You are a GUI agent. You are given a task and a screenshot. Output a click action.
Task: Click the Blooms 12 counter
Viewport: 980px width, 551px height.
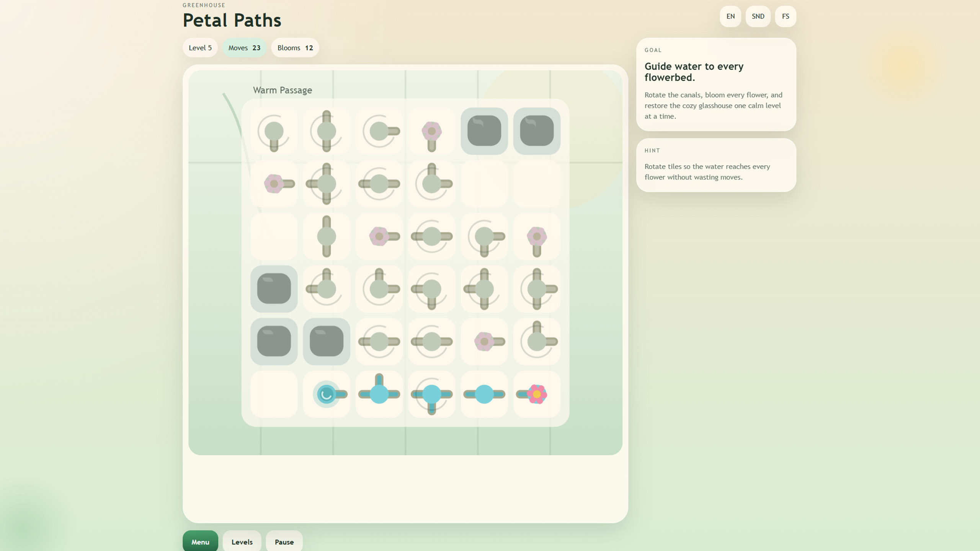click(x=295, y=48)
